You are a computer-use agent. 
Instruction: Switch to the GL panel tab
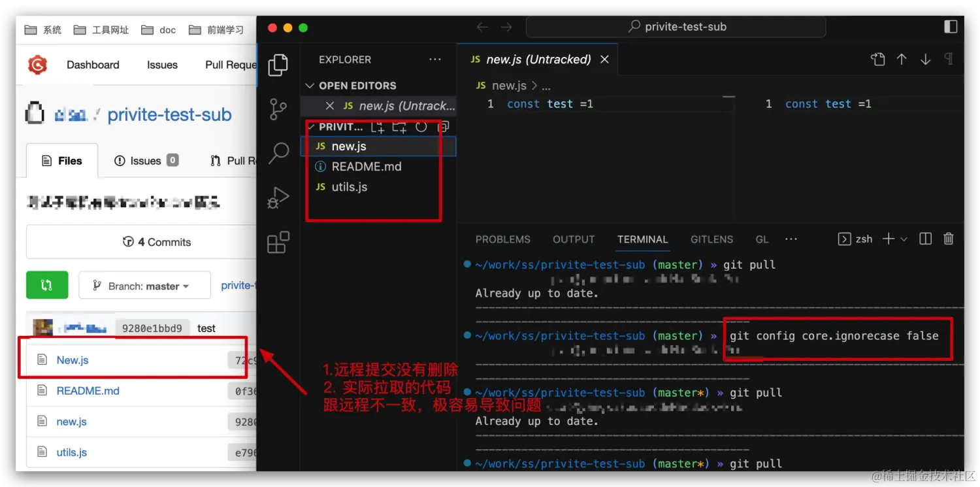[762, 239]
